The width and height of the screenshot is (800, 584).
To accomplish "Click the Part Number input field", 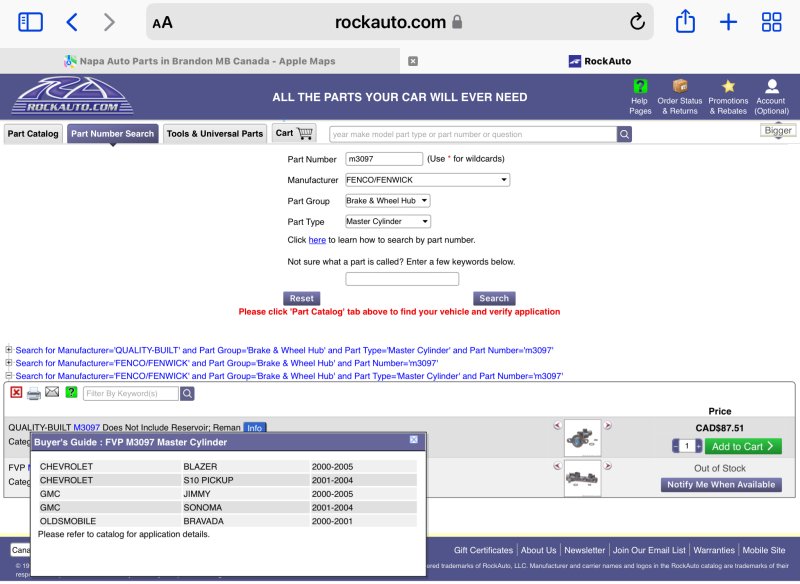I will click(384, 159).
